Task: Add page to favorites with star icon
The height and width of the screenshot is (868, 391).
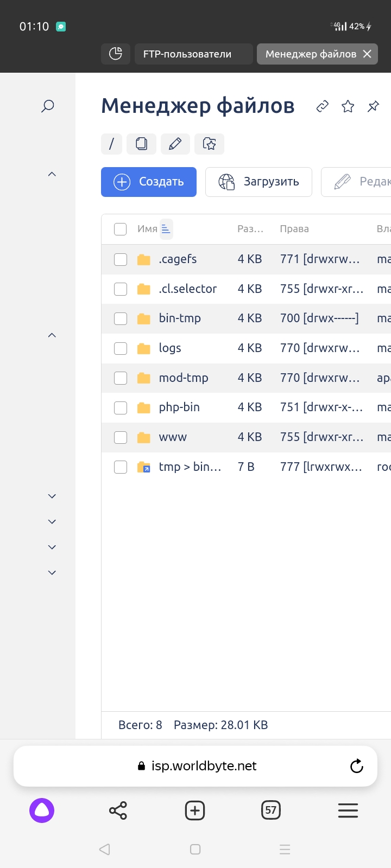Action: [348, 106]
